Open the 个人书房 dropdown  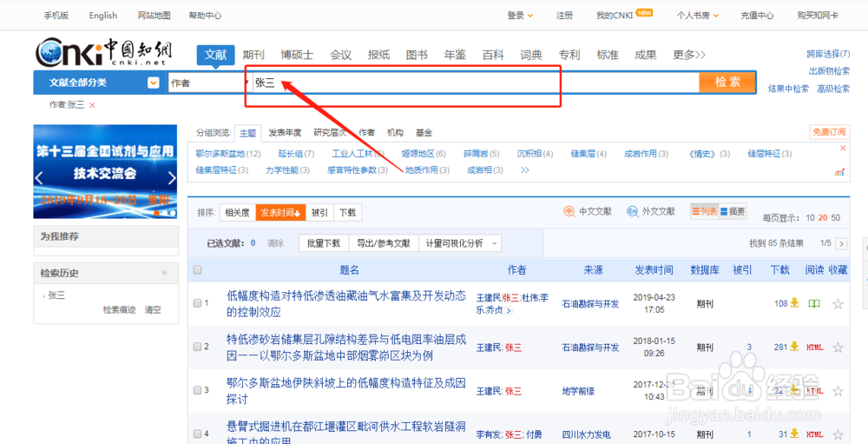click(x=698, y=16)
